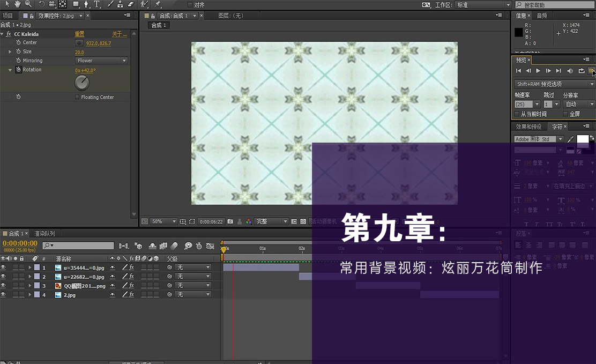Screen dimensions: 596x364
Task: Turn the Rotation angle dial
Action: tap(81, 83)
